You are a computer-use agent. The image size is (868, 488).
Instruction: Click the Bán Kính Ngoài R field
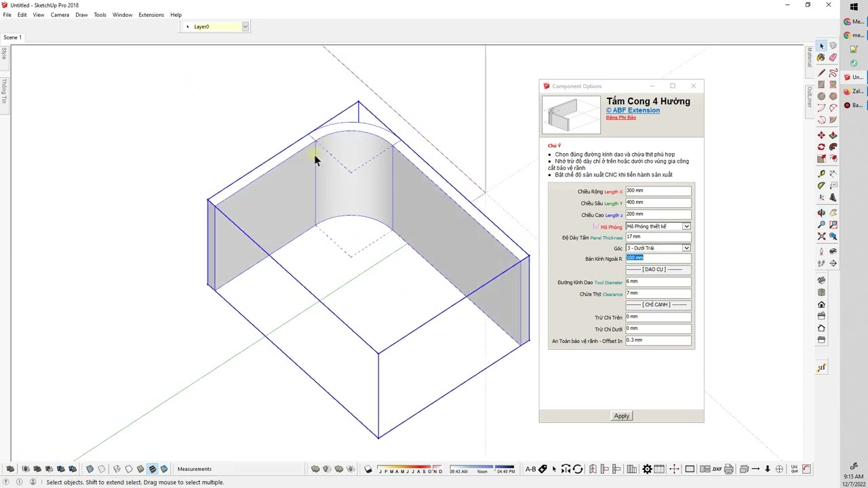coord(658,258)
